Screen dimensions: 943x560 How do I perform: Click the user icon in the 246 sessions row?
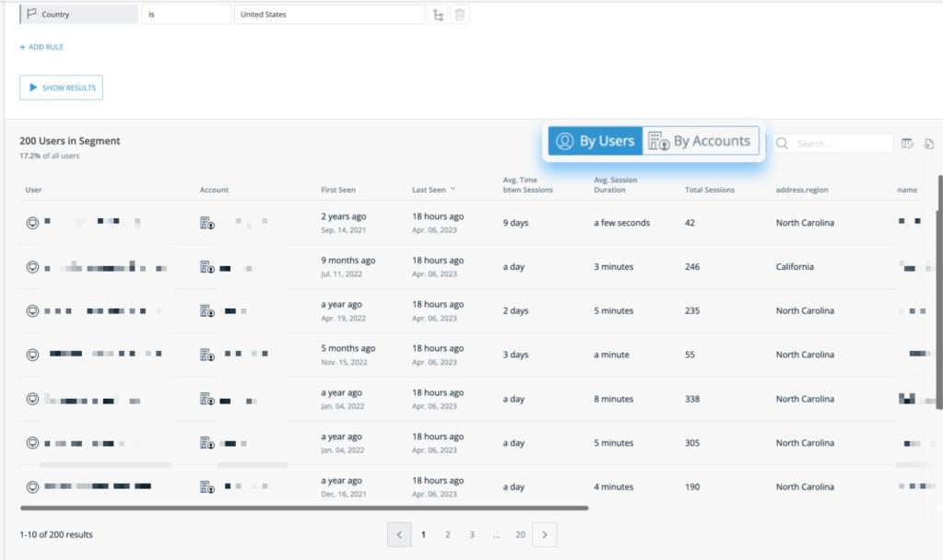tap(32, 267)
